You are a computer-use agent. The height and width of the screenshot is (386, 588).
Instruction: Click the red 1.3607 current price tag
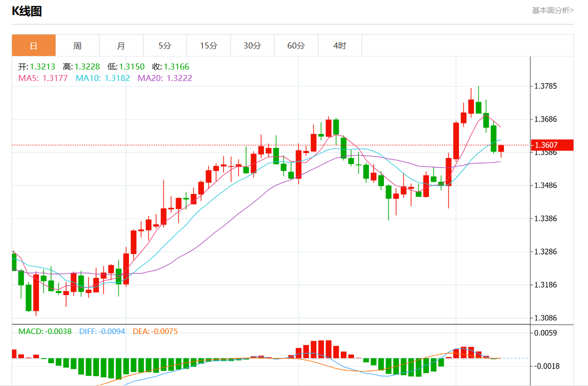(x=552, y=145)
